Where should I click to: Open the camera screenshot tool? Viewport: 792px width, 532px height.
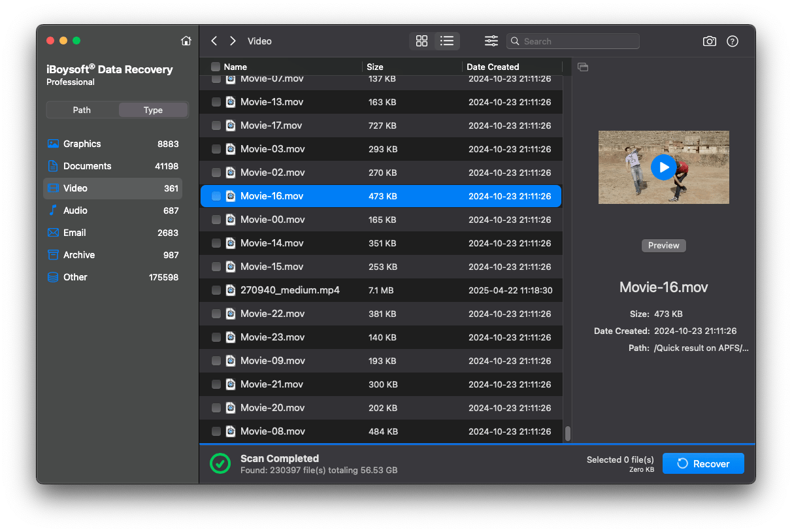point(709,41)
